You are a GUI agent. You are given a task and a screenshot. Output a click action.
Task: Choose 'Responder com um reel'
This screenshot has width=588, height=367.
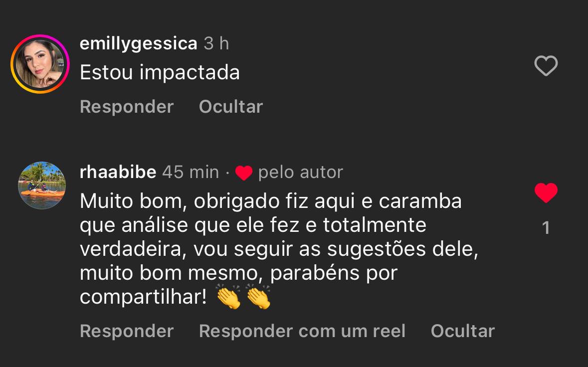click(302, 331)
